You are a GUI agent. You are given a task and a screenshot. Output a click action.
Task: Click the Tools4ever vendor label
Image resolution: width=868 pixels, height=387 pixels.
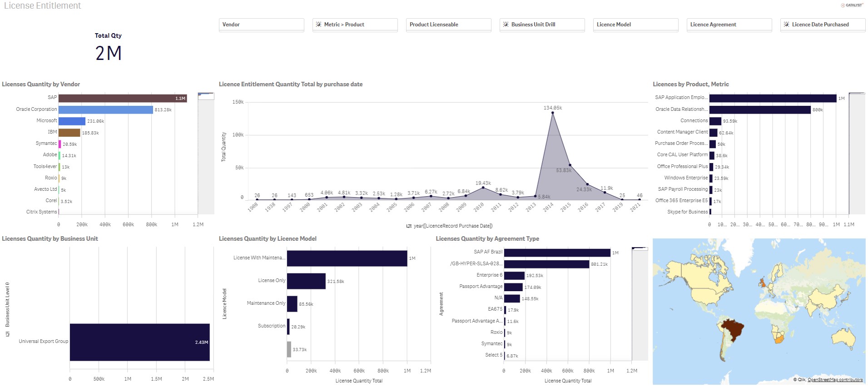point(45,166)
